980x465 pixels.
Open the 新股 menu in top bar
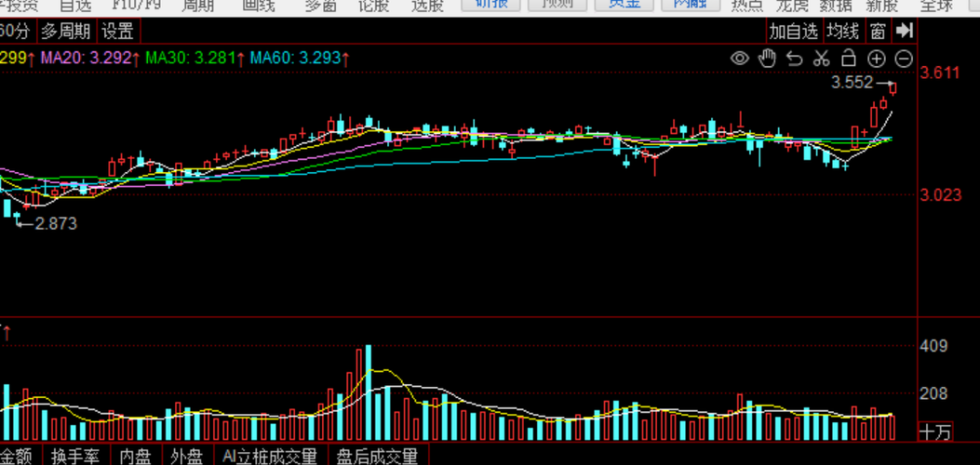[881, 6]
